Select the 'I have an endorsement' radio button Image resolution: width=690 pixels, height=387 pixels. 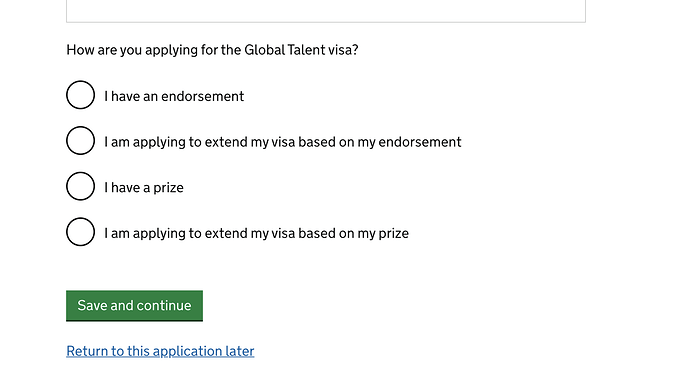[x=81, y=95]
